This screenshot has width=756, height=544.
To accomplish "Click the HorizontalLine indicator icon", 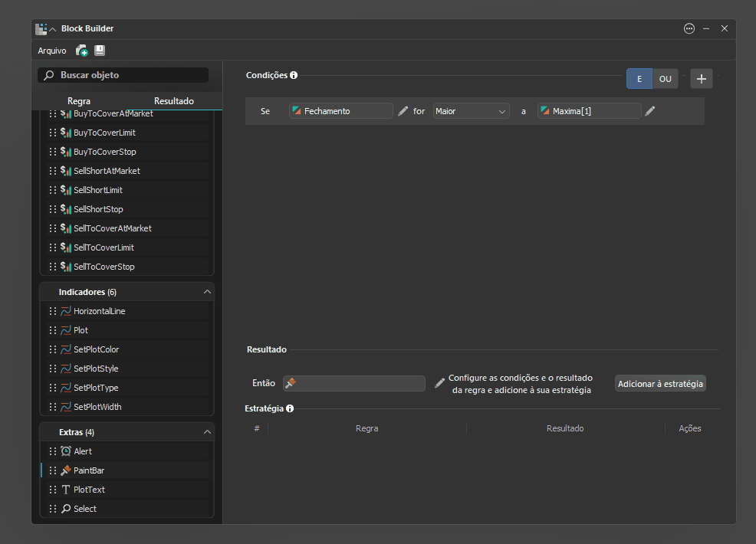I will click(x=66, y=311).
